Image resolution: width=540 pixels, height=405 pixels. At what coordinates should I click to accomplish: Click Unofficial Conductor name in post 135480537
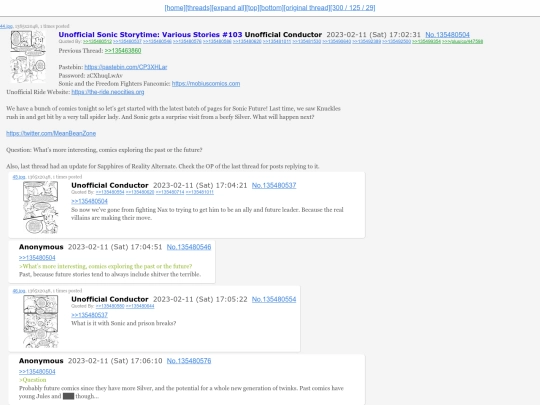[110, 185]
